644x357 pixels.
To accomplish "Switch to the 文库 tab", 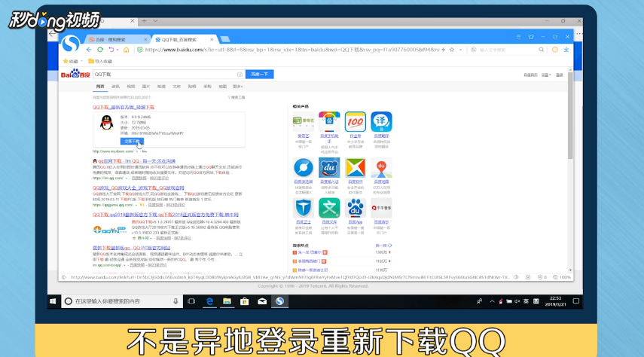I will 176,87.
